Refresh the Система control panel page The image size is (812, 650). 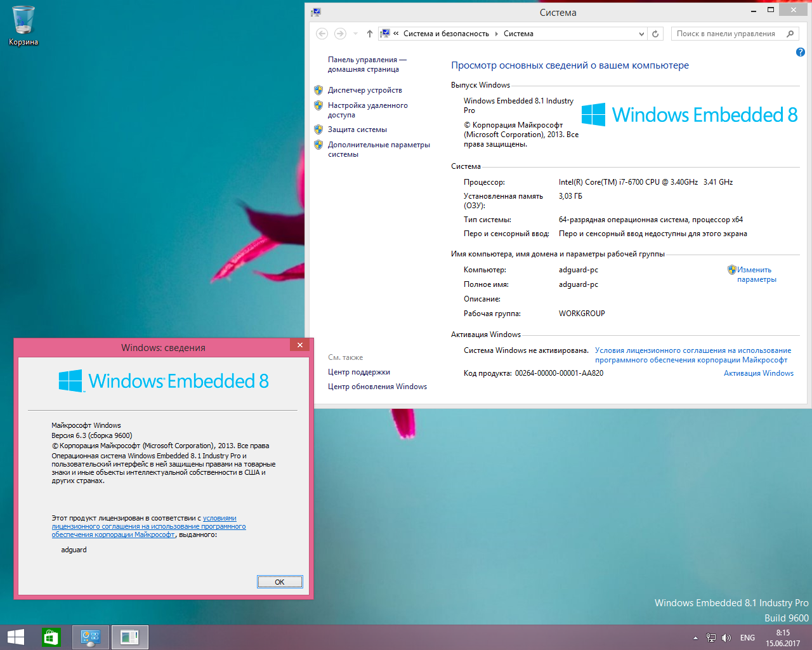tap(655, 34)
